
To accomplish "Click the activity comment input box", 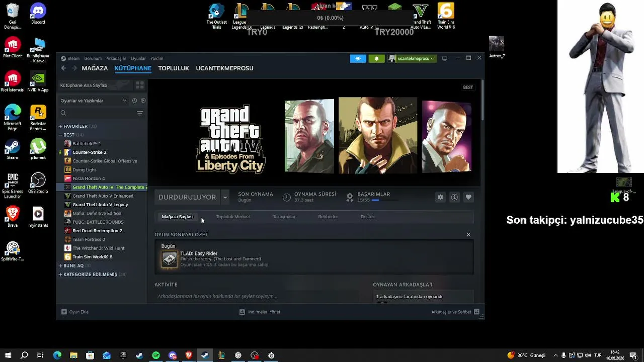I will click(x=257, y=297).
